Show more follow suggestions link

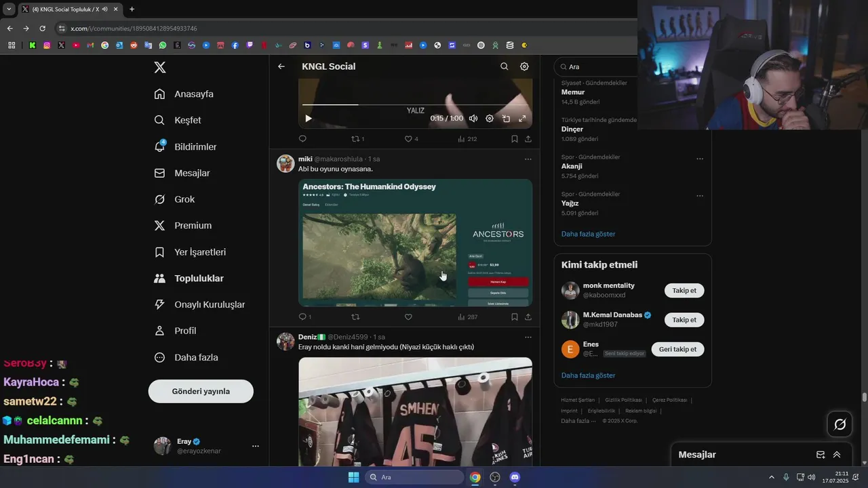[588, 375]
